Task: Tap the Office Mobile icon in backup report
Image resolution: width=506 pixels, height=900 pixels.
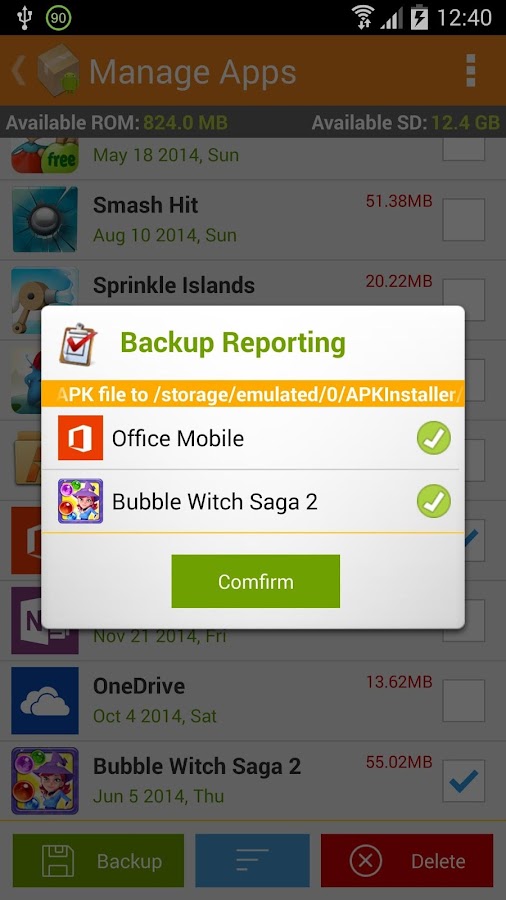Action: [x=80, y=438]
